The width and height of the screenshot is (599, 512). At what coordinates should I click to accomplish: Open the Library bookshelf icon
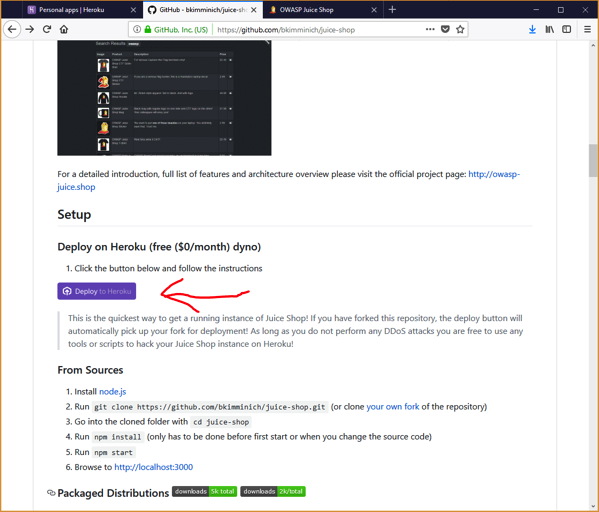click(x=549, y=29)
